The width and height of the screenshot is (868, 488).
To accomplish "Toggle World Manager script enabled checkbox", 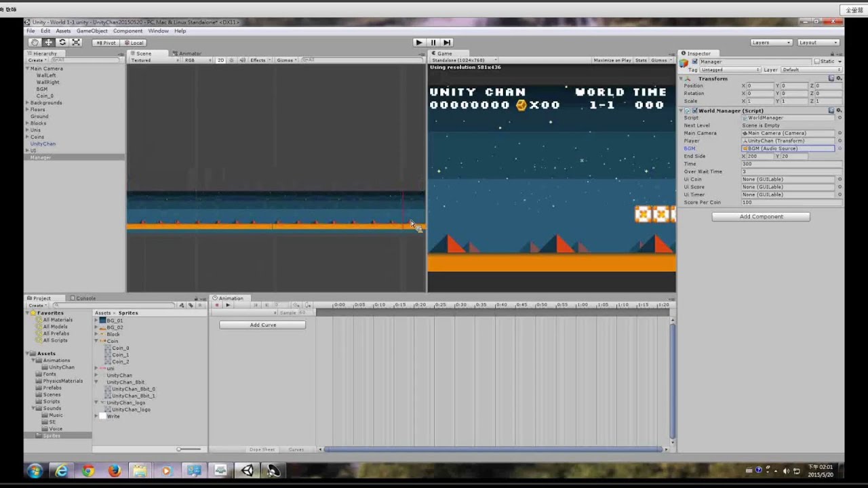I will pos(694,110).
